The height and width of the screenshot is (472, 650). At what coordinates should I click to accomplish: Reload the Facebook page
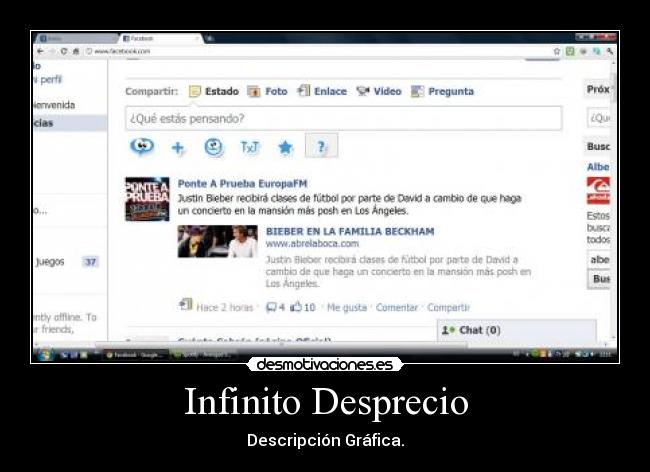click(64, 51)
